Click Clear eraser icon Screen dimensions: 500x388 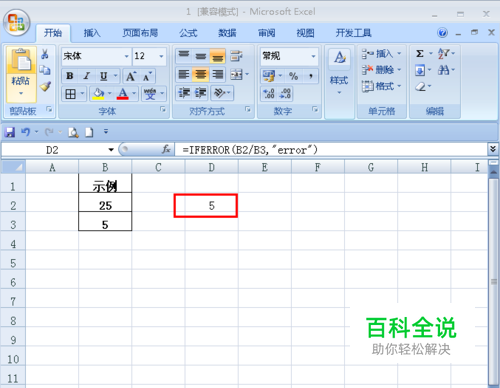(421, 87)
